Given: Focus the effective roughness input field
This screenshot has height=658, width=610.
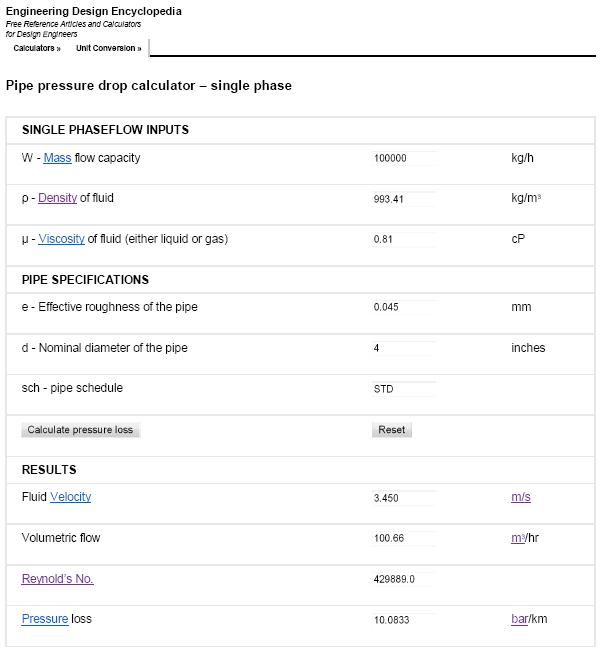Looking at the screenshot, I should tap(402, 307).
